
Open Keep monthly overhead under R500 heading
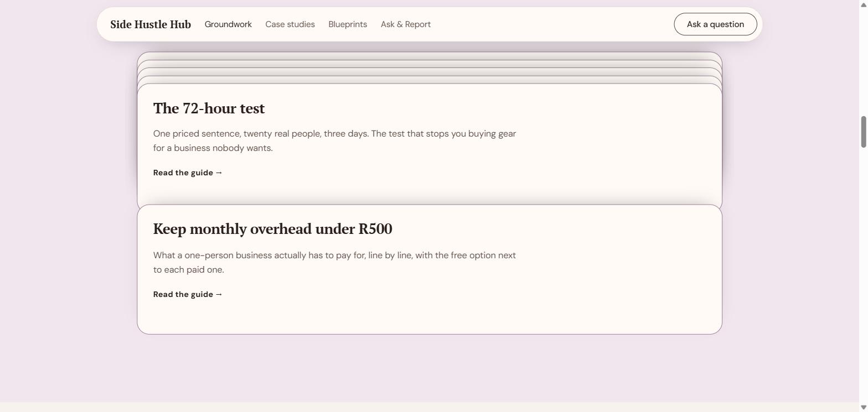[272, 229]
